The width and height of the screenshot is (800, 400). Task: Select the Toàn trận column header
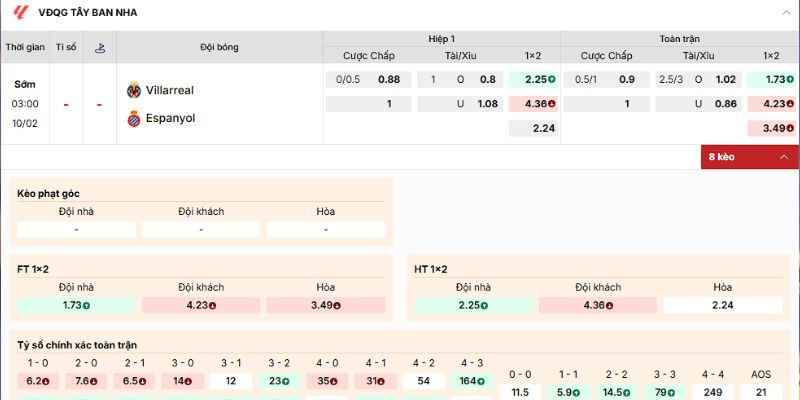point(679,38)
